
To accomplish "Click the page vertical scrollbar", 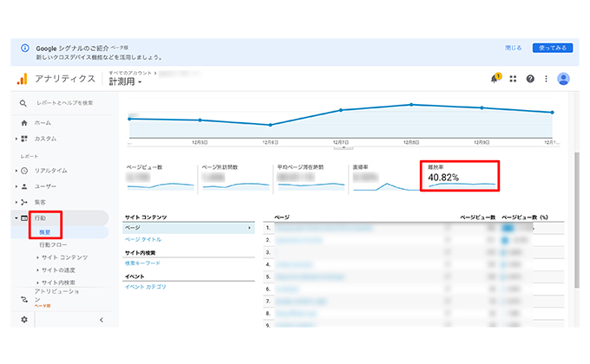I will (577, 220).
